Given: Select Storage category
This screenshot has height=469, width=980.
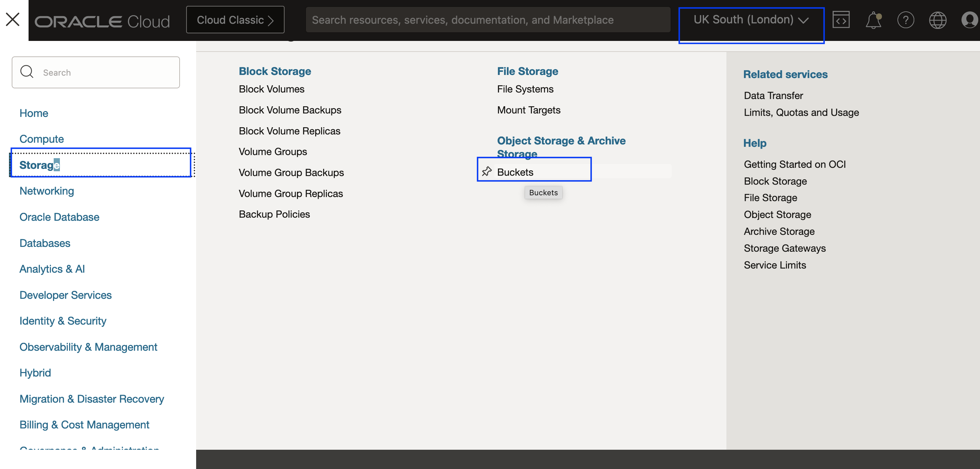Looking at the screenshot, I should pyautogui.click(x=40, y=165).
